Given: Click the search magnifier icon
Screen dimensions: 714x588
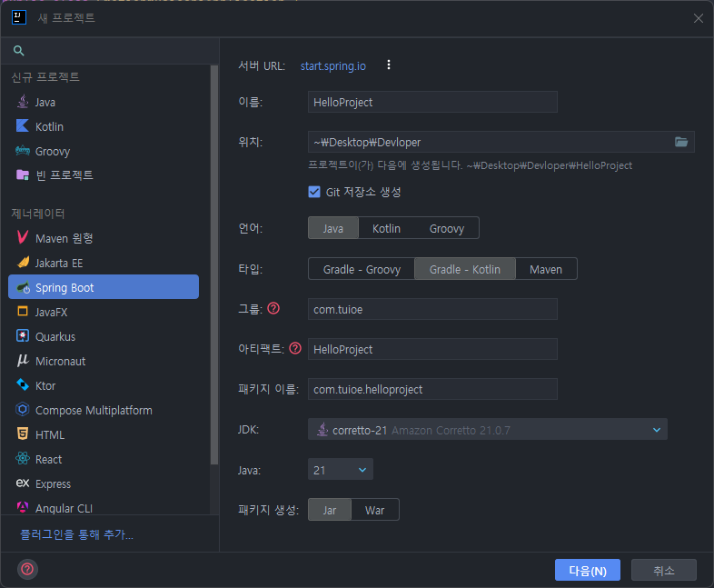Looking at the screenshot, I should [x=19, y=51].
